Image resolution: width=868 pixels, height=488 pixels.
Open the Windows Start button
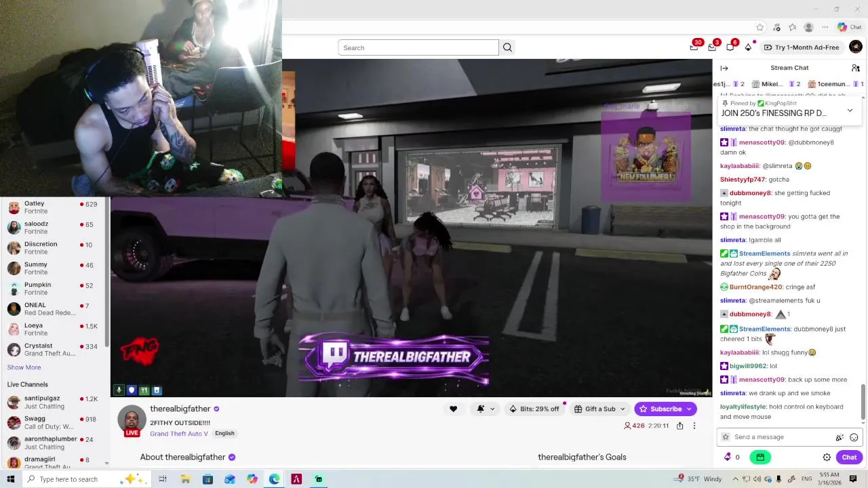pyautogui.click(x=10, y=479)
